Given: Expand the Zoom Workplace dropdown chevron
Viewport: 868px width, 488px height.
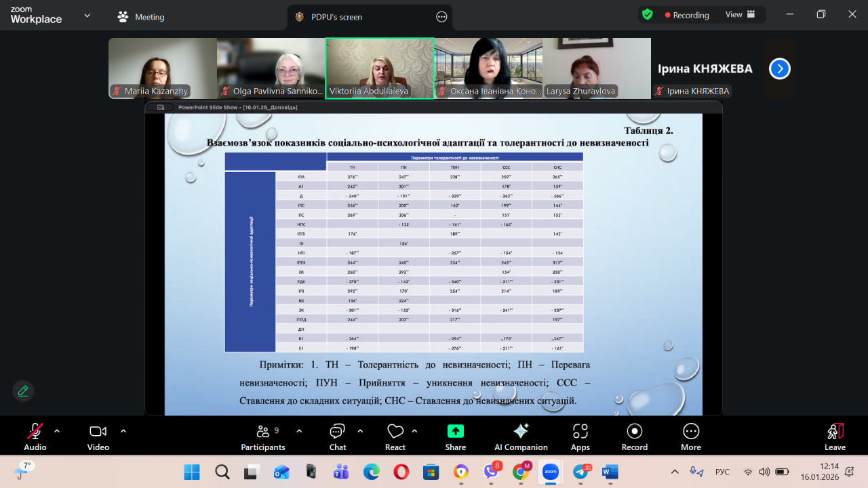Looking at the screenshot, I should tap(87, 16).
